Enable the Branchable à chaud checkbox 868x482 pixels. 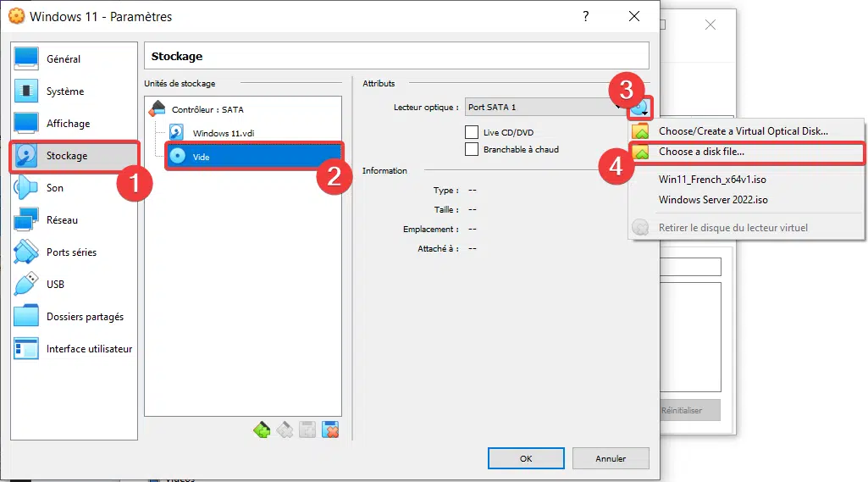pos(472,149)
